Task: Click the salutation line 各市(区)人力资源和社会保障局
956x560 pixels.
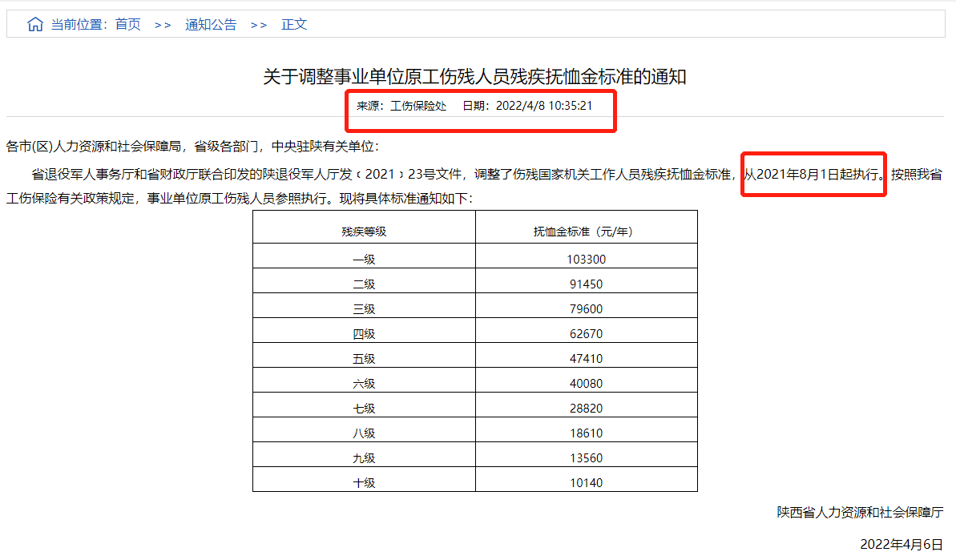Action: coord(94,147)
